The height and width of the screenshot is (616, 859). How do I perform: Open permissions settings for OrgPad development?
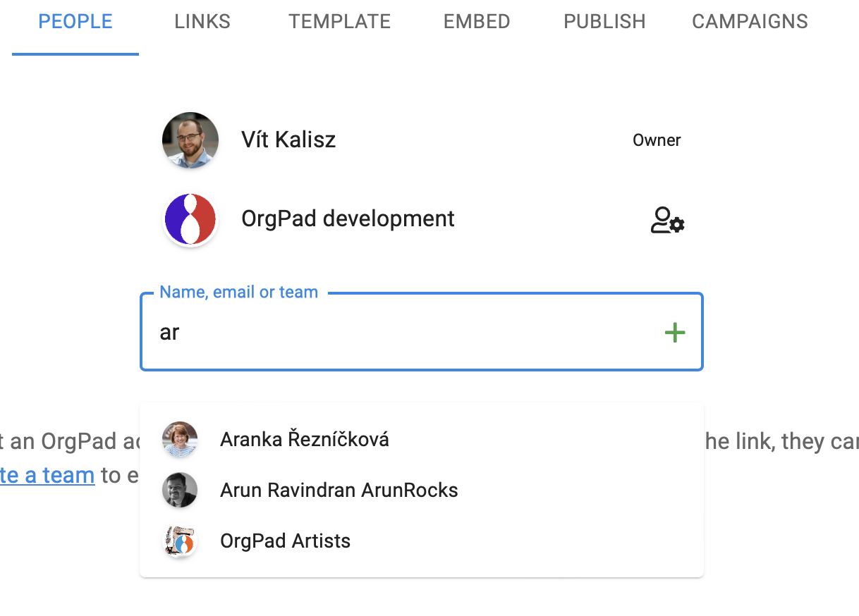click(x=666, y=220)
